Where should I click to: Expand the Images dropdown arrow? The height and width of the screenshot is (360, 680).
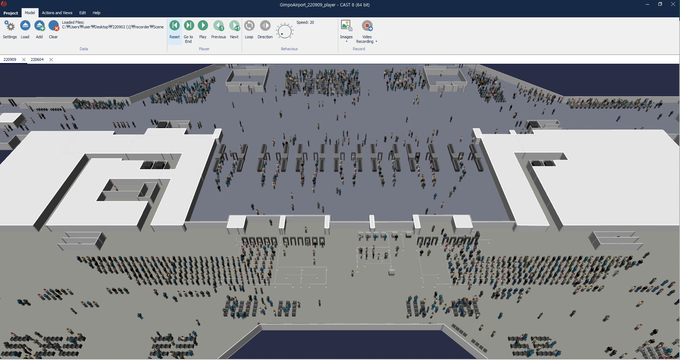[x=346, y=42]
